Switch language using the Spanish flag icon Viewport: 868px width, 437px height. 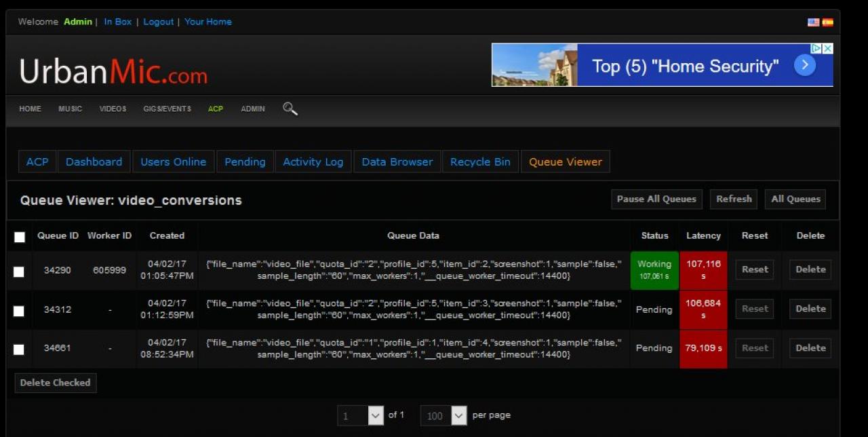pos(828,22)
